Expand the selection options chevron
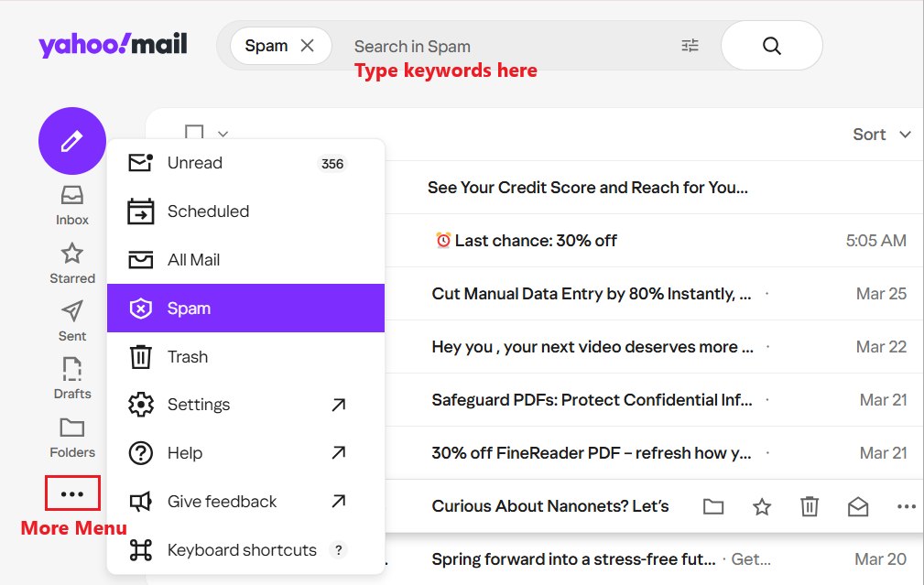The width and height of the screenshot is (924, 585). [222, 135]
